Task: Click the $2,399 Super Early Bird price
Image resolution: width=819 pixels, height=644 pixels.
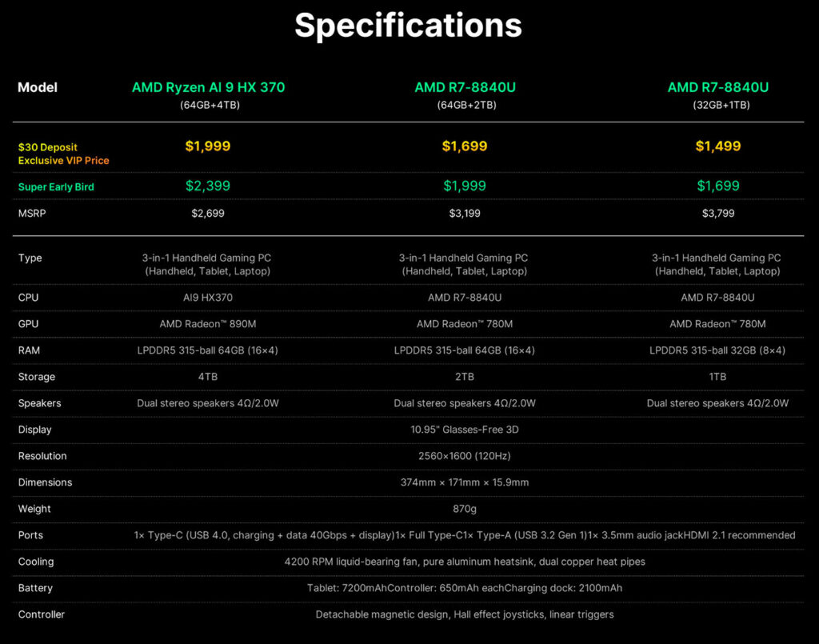Action: (x=208, y=186)
